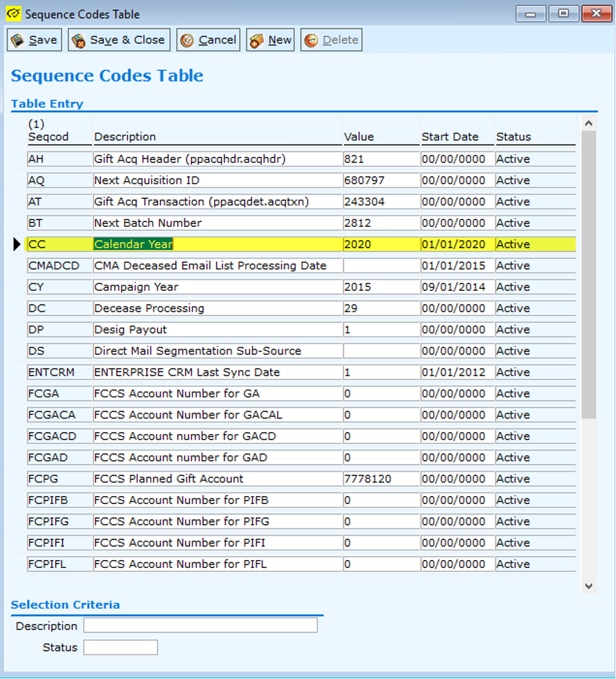Click the Status field in Selection Criteria

[x=120, y=647]
